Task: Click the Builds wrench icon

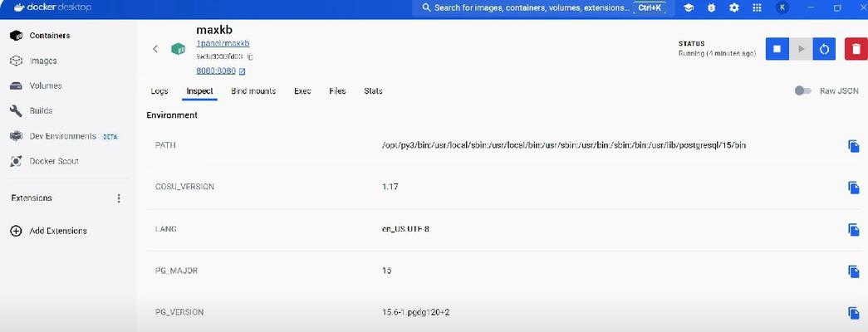Action: pos(16,110)
